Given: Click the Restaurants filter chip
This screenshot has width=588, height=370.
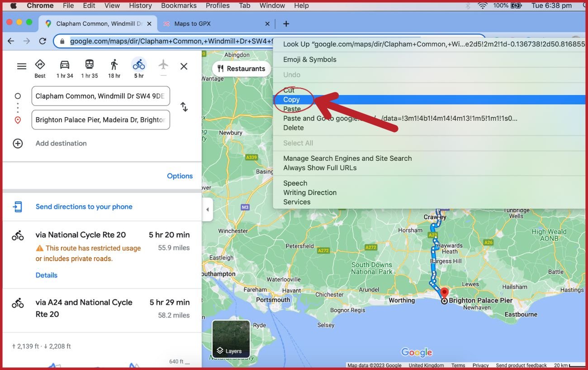Looking at the screenshot, I should [241, 69].
